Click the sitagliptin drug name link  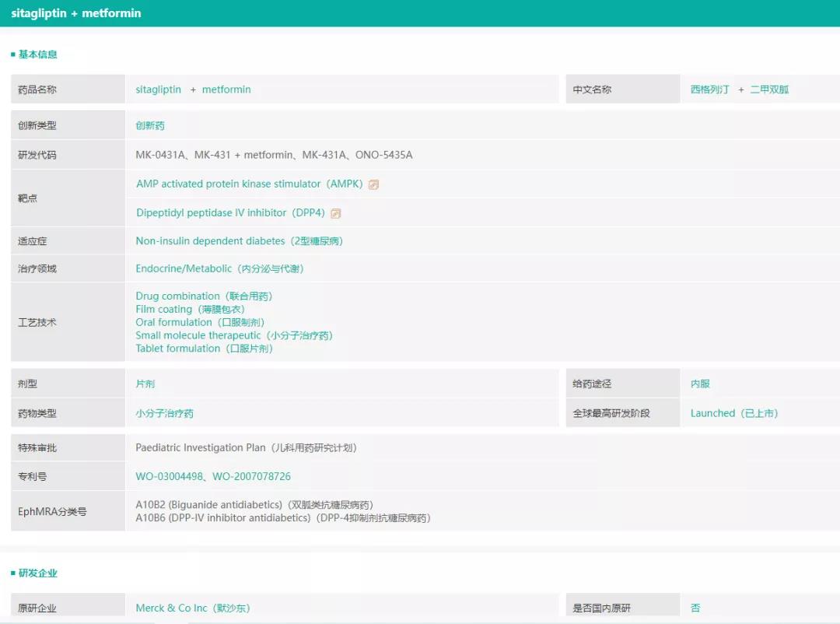[x=158, y=89]
